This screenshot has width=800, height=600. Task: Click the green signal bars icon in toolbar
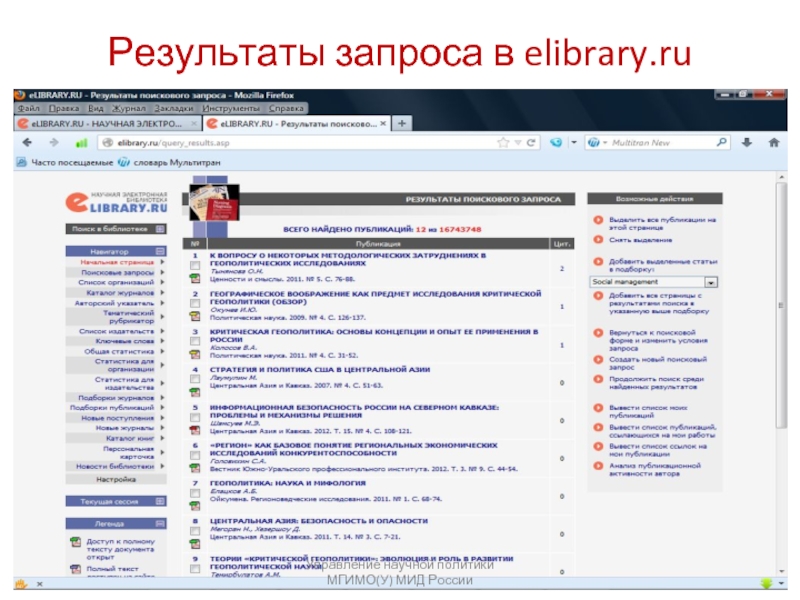pos(81,143)
